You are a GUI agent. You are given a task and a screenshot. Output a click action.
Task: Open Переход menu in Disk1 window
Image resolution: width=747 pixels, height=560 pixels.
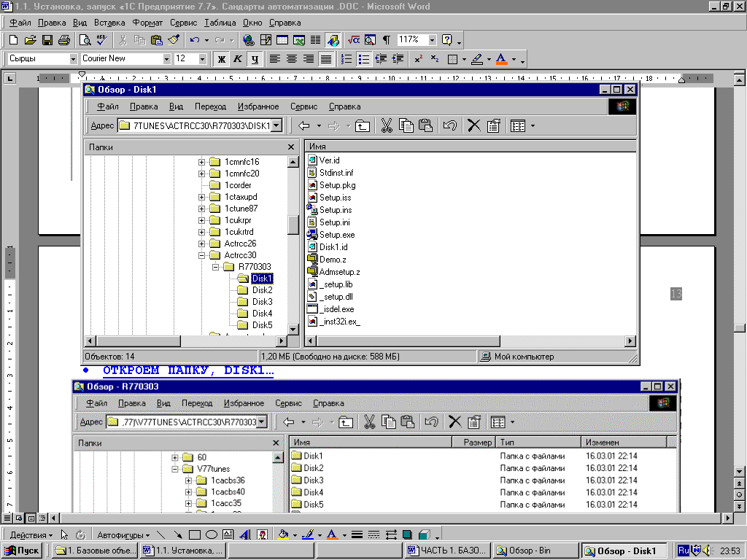click(x=210, y=106)
